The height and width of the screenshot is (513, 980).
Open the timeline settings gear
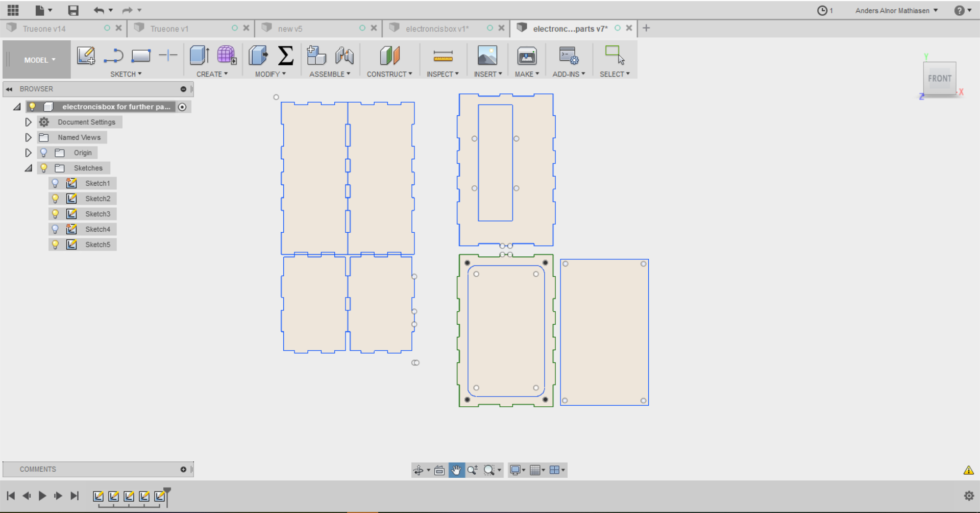(969, 496)
